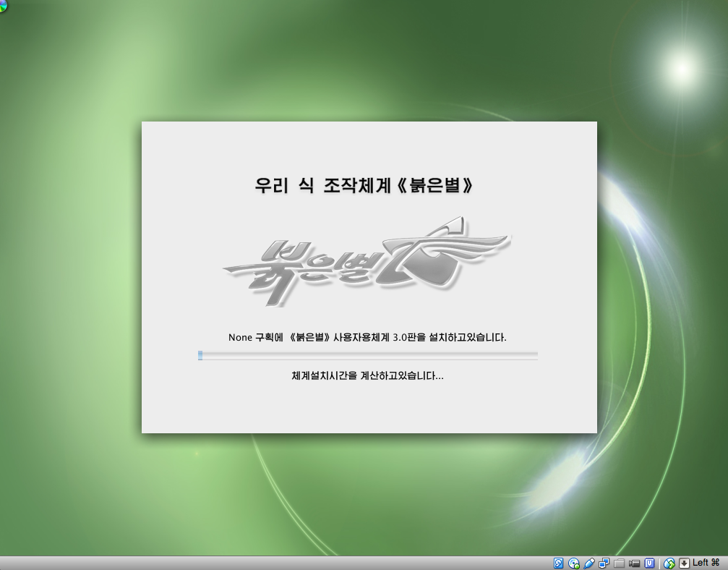Click the heading '우리 식 조작체계《붉은별》'
This screenshot has width=728, height=570.
point(364,185)
